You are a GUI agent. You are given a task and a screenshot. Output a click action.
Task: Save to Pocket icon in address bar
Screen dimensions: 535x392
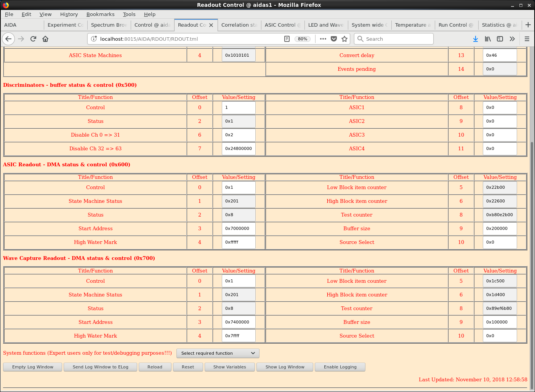coord(334,39)
